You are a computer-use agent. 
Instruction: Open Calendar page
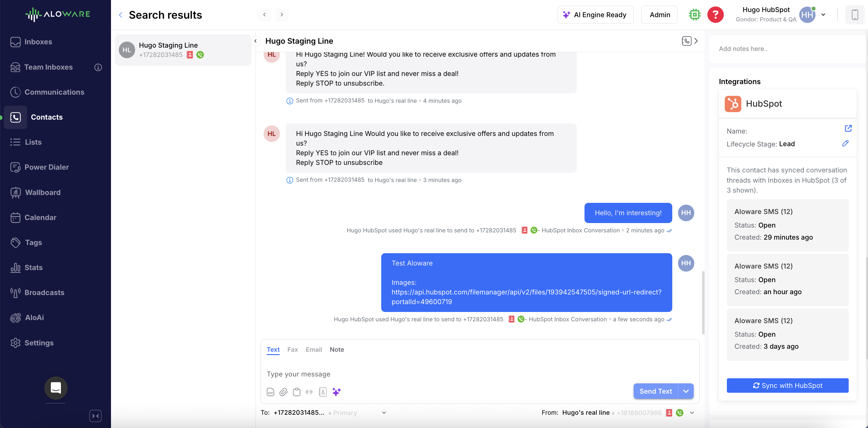(33, 217)
